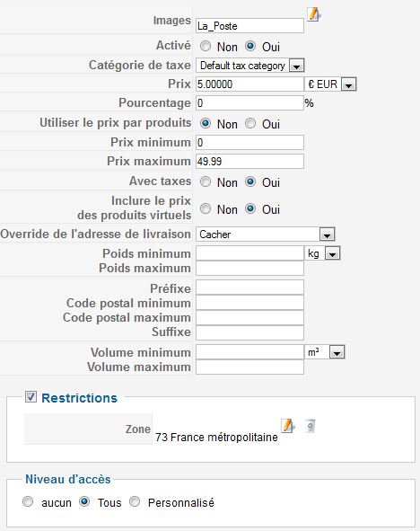Uncheck the Restrictions checkbox

tap(31, 396)
